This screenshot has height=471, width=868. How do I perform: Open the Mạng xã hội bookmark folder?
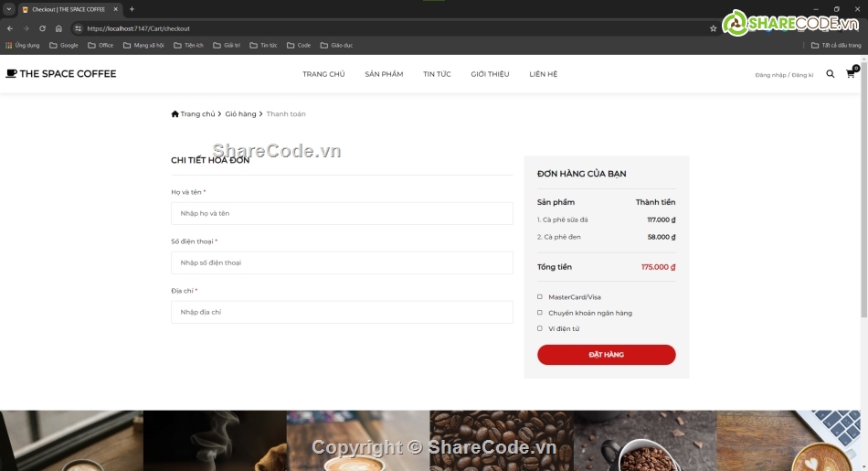[143, 45]
